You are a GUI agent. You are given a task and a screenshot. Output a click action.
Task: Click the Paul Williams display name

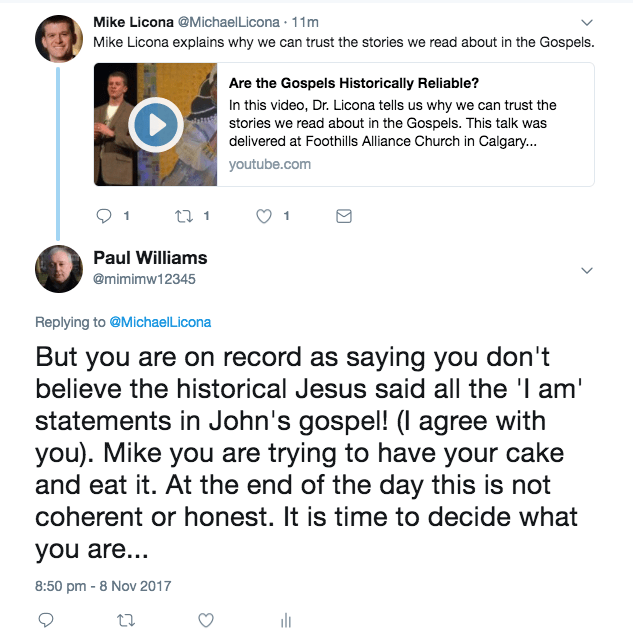pos(150,258)
